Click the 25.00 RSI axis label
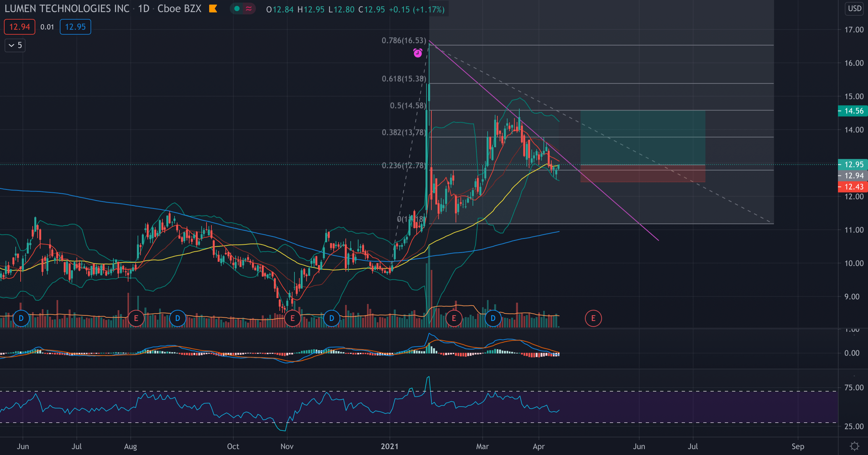This screenshot has height=455, width=868. pos(854,426)
